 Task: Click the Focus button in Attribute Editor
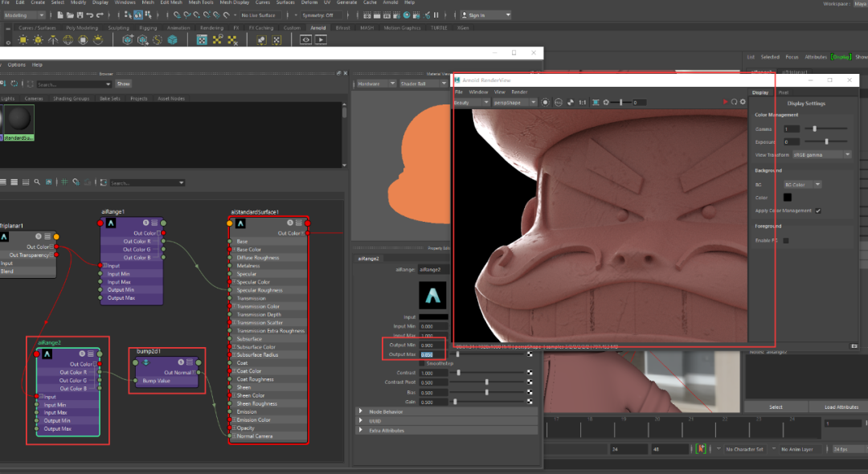coord(792,57)
